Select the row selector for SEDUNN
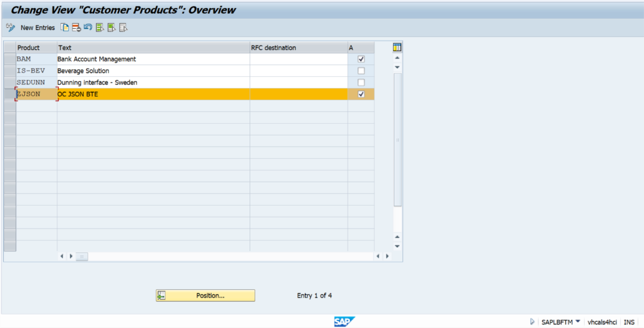 click(9, 82)
